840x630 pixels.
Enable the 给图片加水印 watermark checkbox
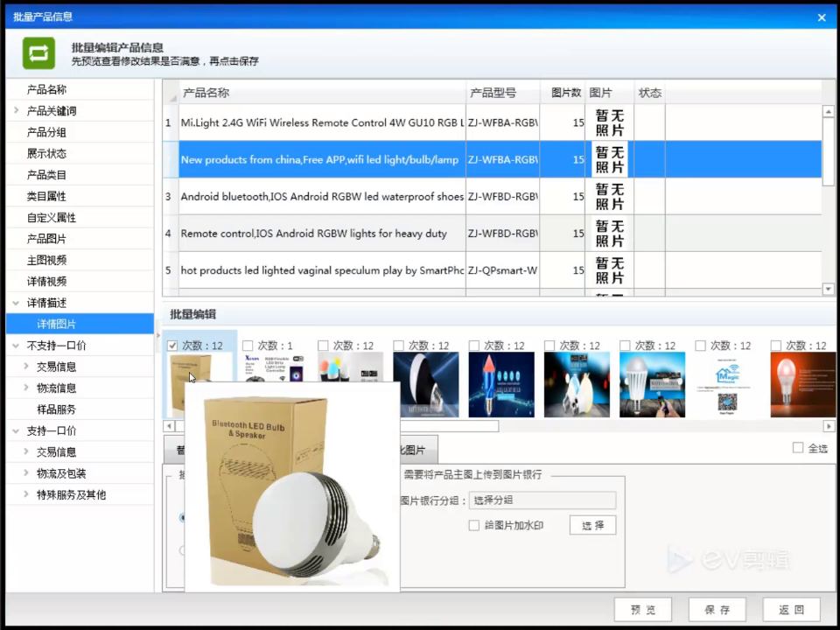474,525
